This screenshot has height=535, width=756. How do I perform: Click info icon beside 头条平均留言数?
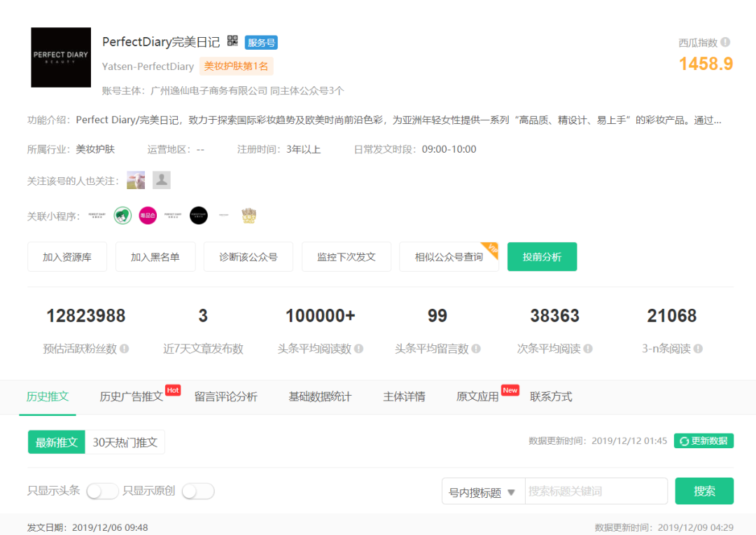point(476,348)
